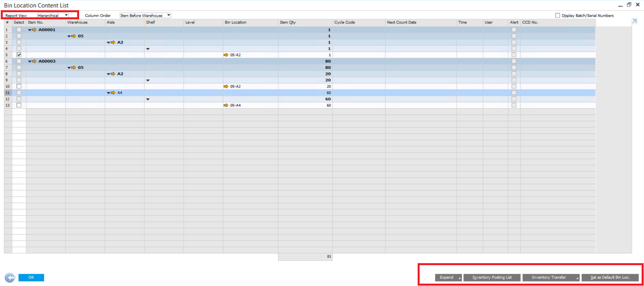
Task: Enable Display Batch/Serial Numbers checkbox
Action: [x=557, y=15]
